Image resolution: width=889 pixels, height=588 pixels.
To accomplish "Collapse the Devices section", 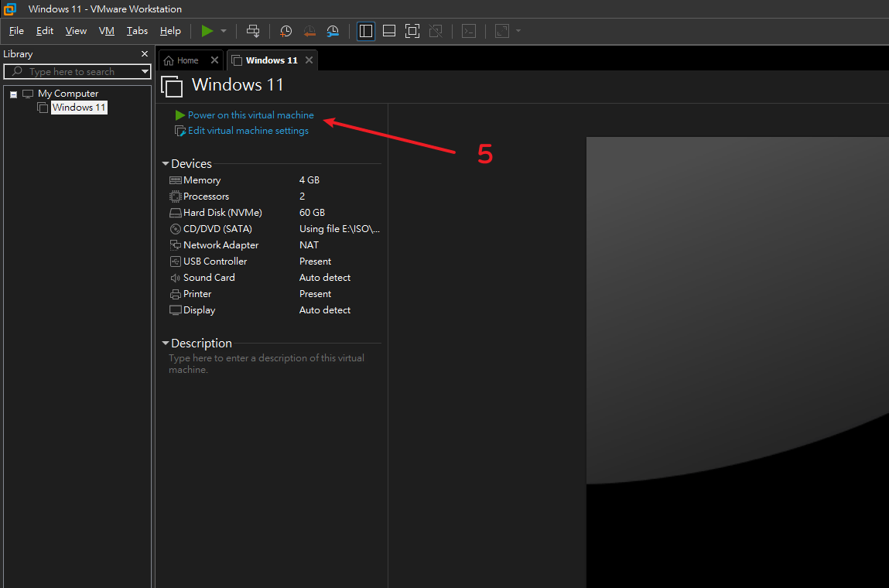I will coord(166,164).
